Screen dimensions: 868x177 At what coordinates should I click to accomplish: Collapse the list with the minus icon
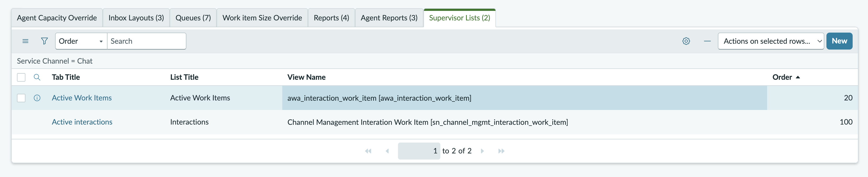pos(707,41)
